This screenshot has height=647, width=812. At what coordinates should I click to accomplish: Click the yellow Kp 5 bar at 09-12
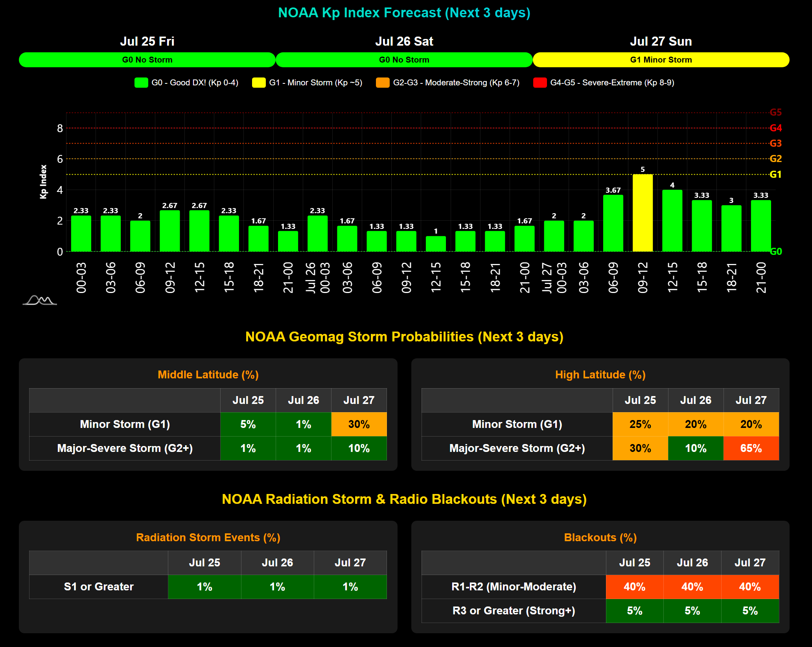(643, 213)
